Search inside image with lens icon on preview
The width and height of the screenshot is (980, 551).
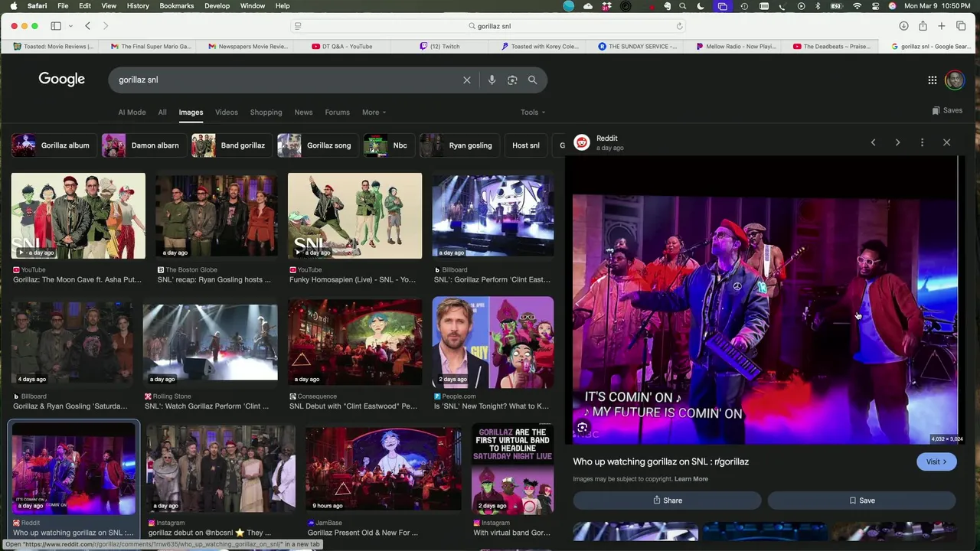(583, 428)
